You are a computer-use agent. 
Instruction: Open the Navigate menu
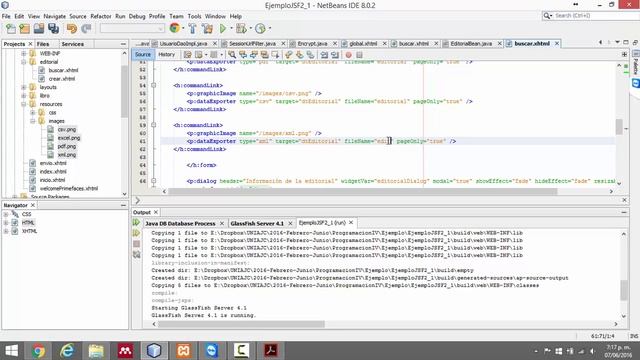(55, 16)
